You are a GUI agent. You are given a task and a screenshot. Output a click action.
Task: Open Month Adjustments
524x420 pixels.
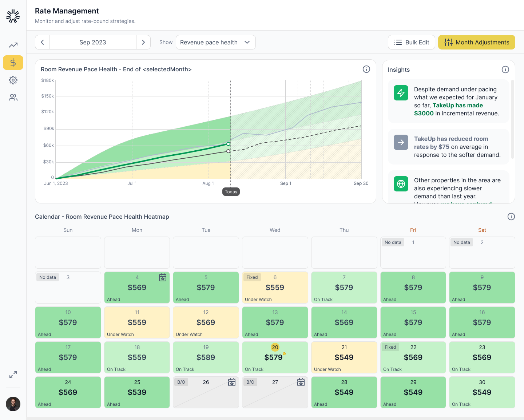coord(476,42)
